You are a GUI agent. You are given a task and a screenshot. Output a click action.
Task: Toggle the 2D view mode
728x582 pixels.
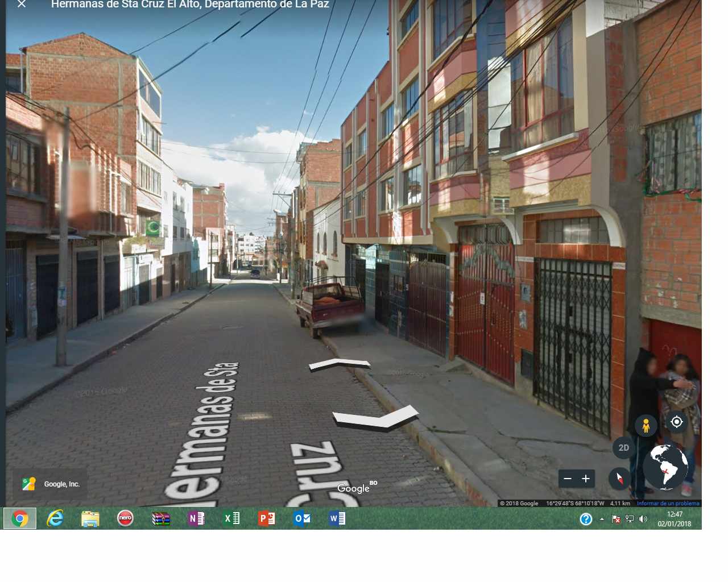click(x=623, y=447)
